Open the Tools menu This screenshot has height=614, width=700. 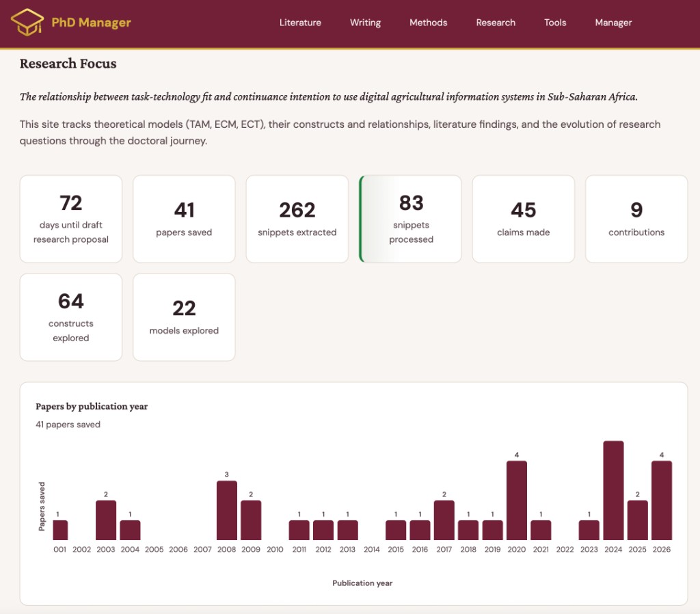[x=555, y=23]
